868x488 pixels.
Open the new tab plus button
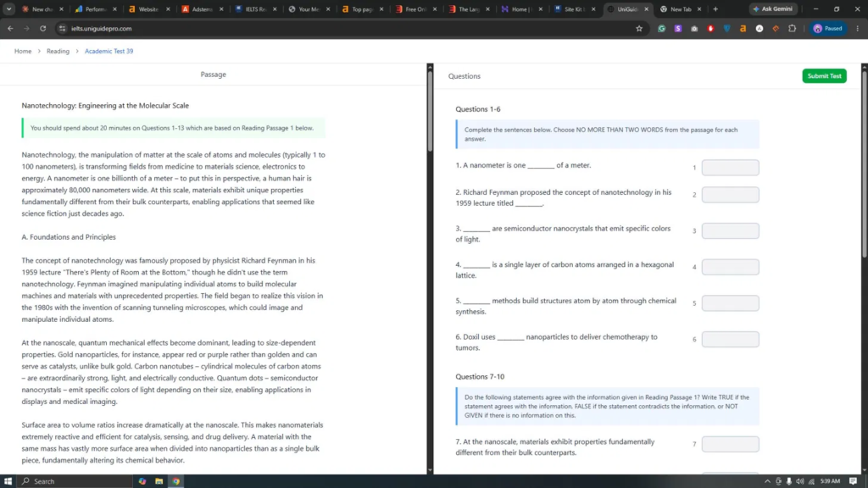tap(715, 8)
